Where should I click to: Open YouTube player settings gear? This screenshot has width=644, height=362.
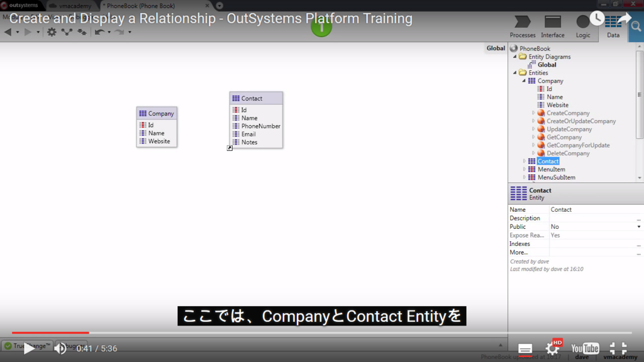(552, 348)
